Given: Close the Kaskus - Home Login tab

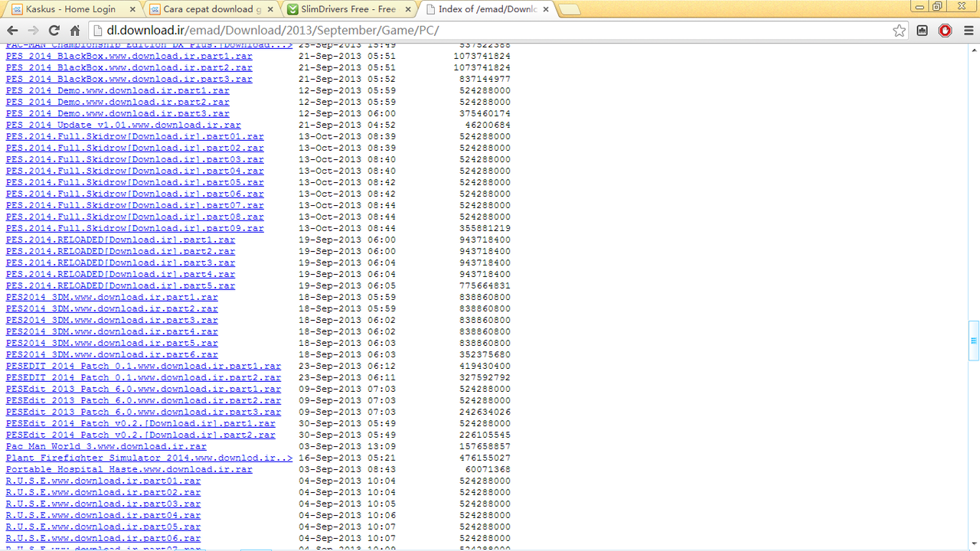Looking at the screenshot, I should coord(131,9).
